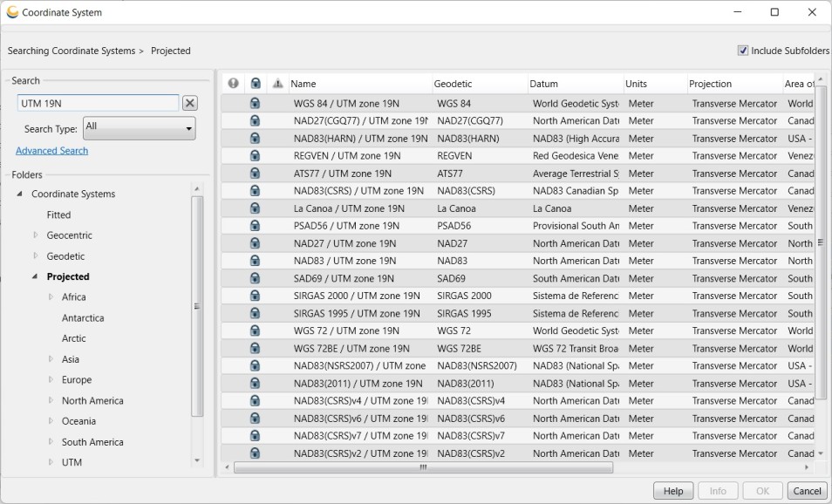Select the UTM folder in the tree
The image size is (832, 504).
(72, 463)
